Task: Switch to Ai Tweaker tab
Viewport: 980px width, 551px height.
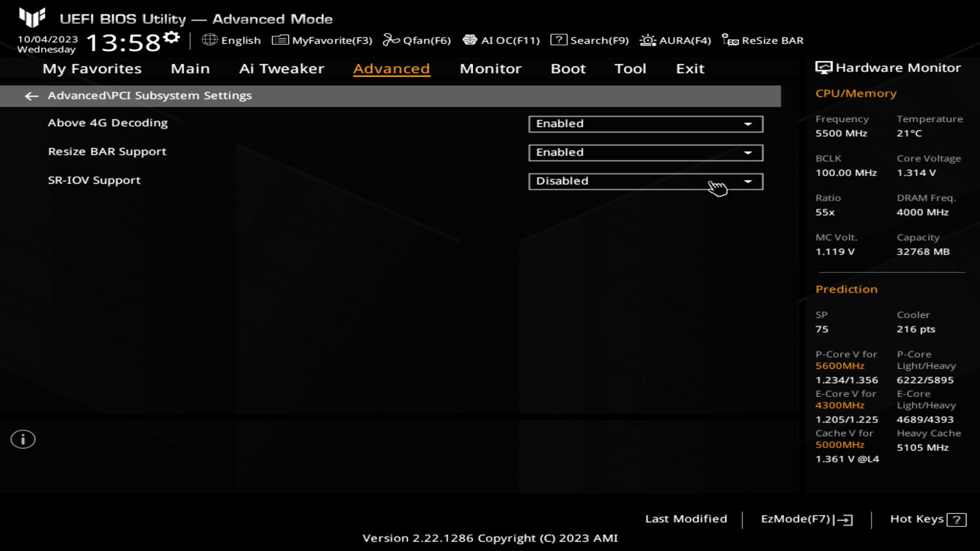Action: [x=280, y=68]
